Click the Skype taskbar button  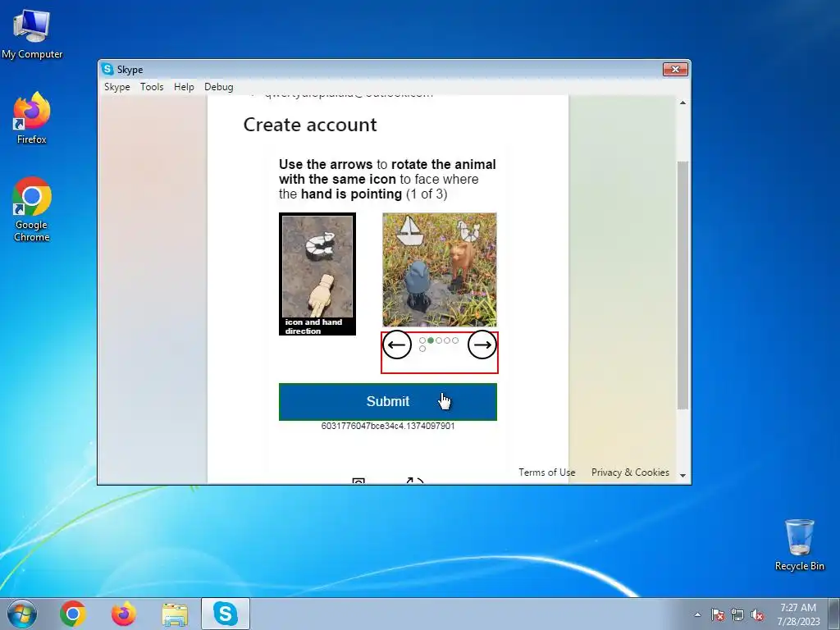coord(226,614)
